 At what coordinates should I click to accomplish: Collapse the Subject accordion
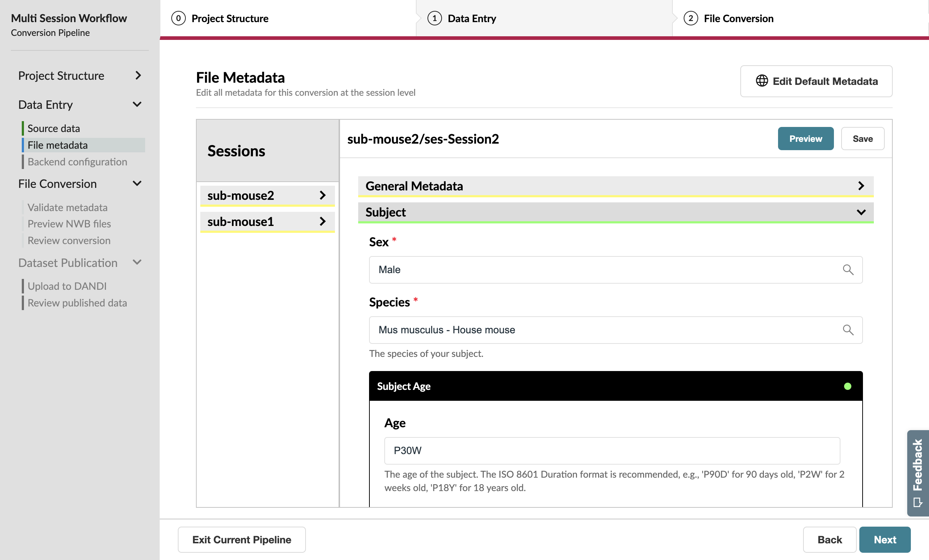click(x=616, y=212)
